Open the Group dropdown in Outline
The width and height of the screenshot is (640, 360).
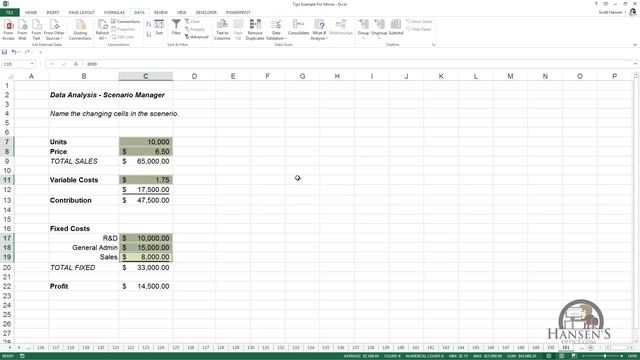click(363, 30)
